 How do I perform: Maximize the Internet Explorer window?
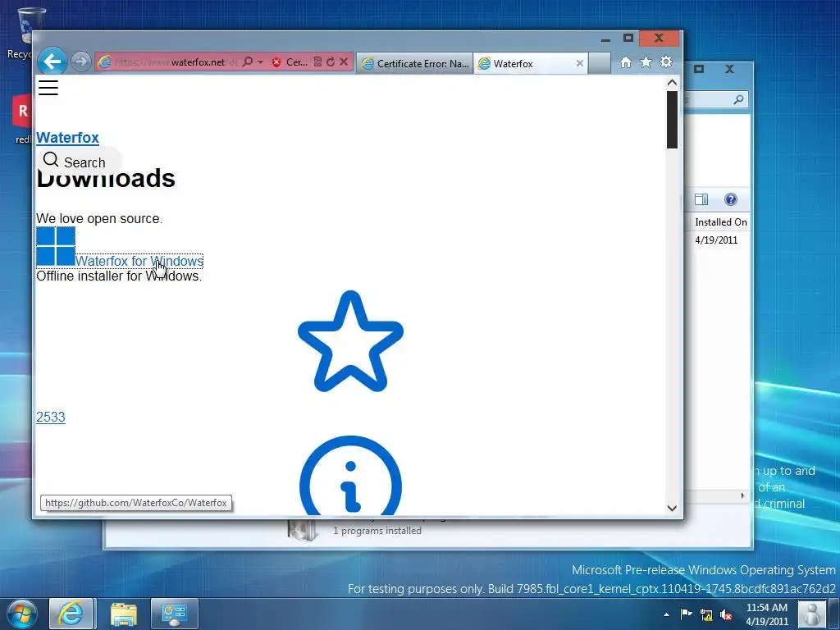tap(628, 38)
